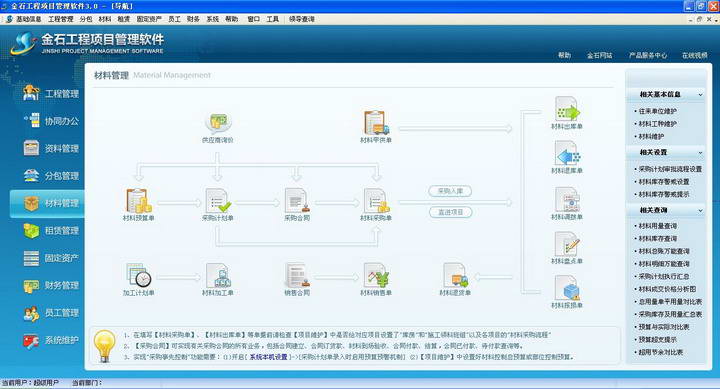Click the 帮助 link in top banner
This screenshot has width=720, height=389.
564,55
